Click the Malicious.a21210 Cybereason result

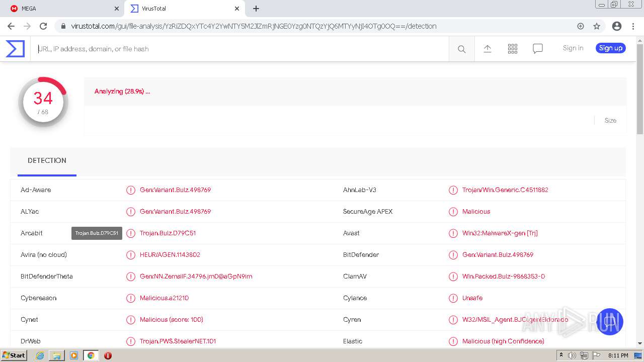pyautogui.click(x=164, y=298)
